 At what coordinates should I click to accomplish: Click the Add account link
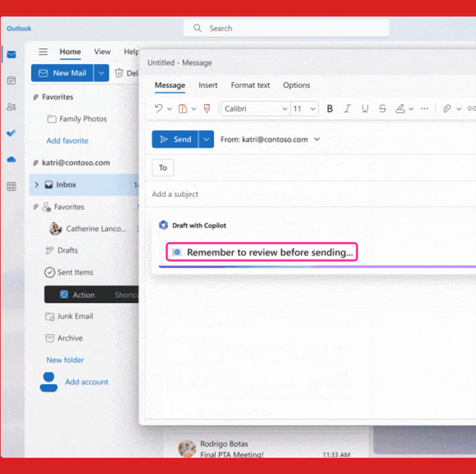pos(86,382)
